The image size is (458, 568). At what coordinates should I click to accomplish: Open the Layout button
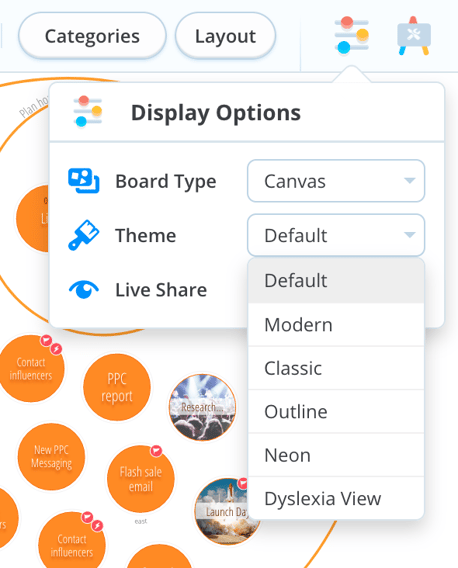(225, 36)
